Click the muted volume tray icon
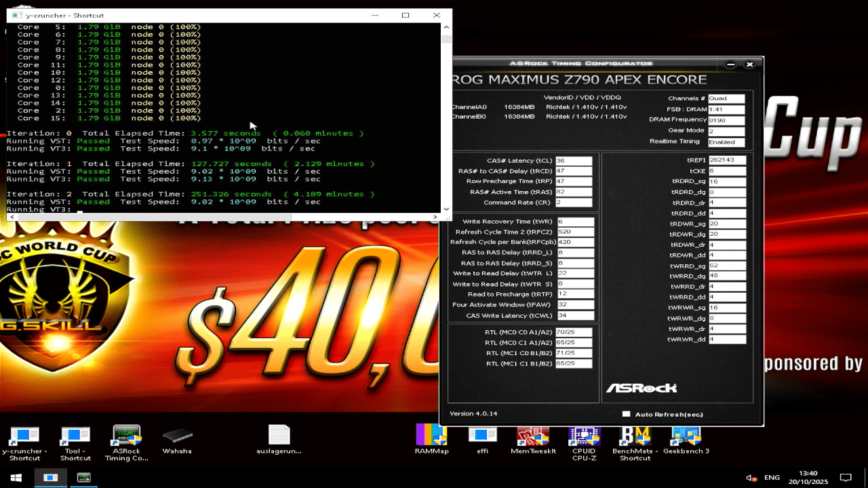 point(751,477)
